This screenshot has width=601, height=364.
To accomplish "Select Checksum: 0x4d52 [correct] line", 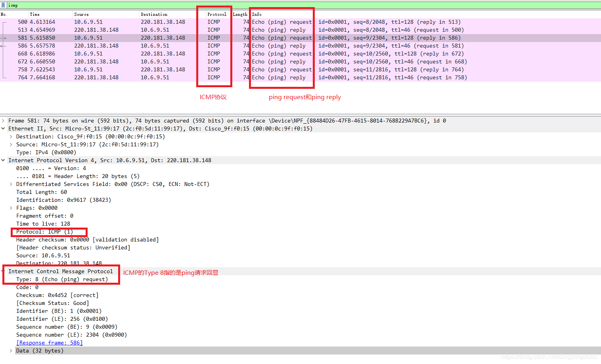I will [x=57, y=295].
